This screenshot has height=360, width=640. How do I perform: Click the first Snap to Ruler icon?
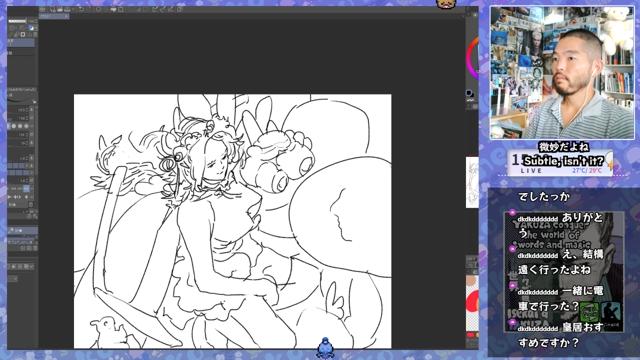click(154, 9)
